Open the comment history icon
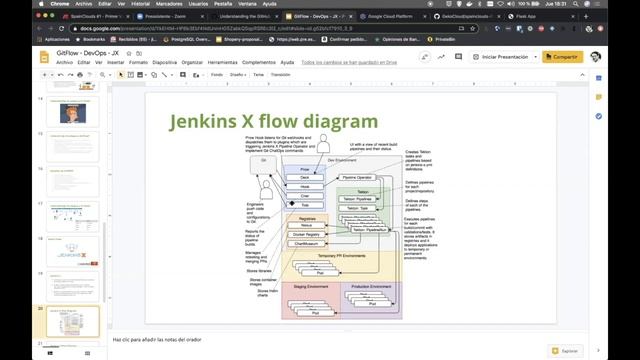The height and width of the screenshot is (360, 640). 458,57
